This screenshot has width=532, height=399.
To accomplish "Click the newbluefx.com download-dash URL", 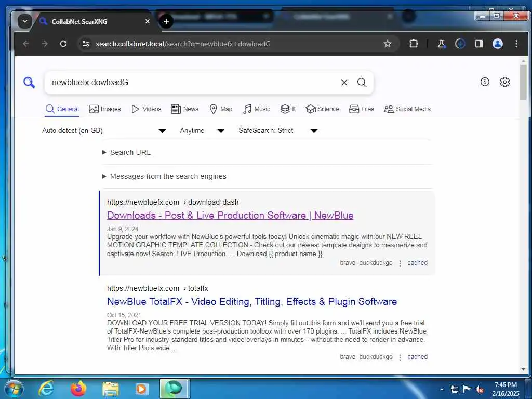I will coord(172,202).
